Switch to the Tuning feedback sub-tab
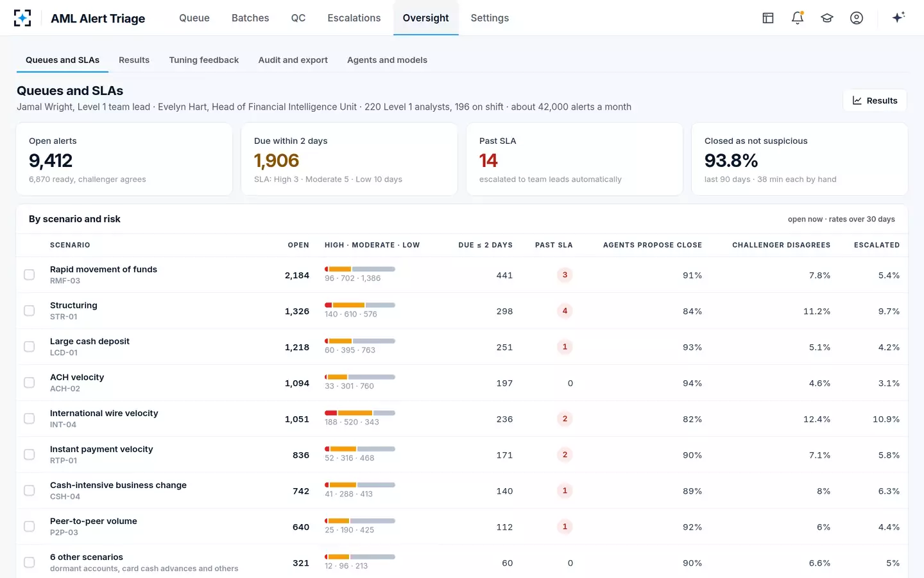The height and width of the screenshot is (578, 924). (204, 60)
